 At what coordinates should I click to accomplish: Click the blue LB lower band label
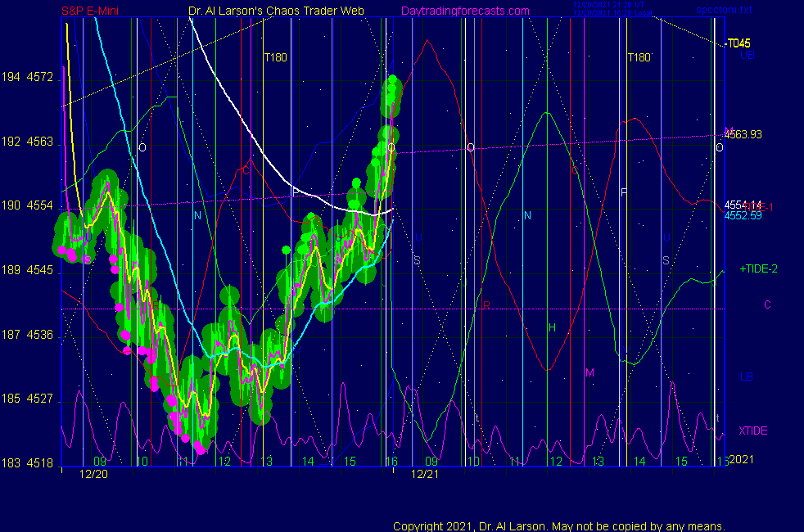747,376
